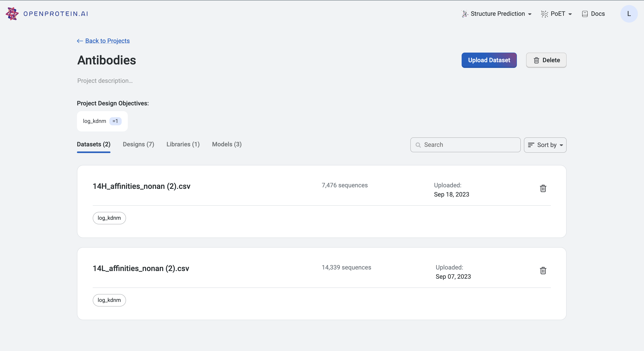The image size is (644, 351).
Task: Click the Sep 07, 2023 upload date
Action: pos(453,277)
